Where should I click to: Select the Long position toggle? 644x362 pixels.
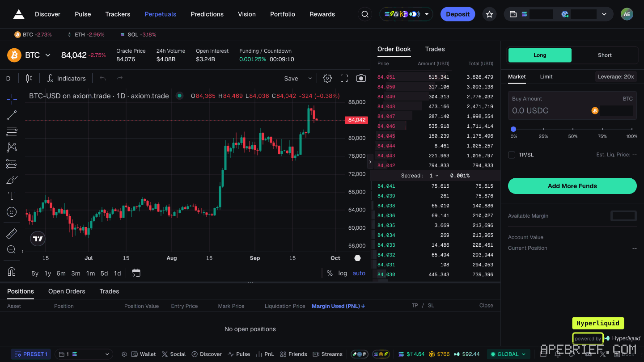tap(540, 55)
